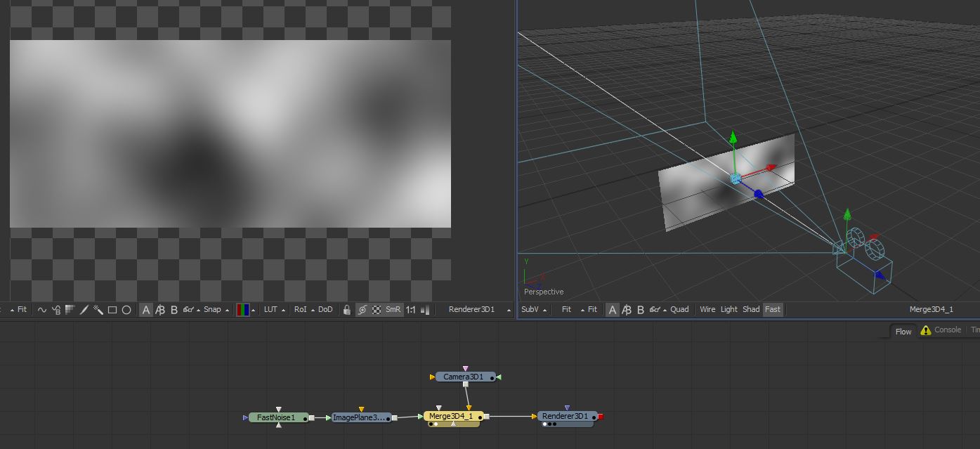Click the Renderer3D1 label in left viewer toolbar
980x449 pixels.
point(471,309)
